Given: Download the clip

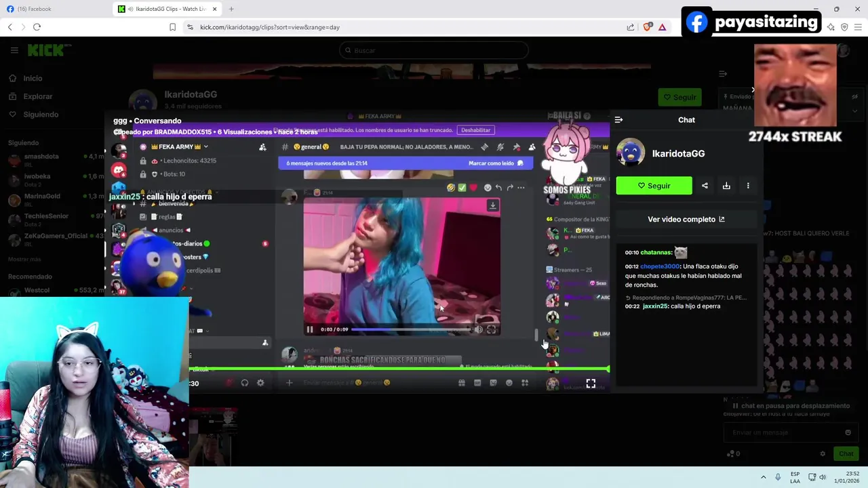Looking at the screenshot, I should coord(726,186).
